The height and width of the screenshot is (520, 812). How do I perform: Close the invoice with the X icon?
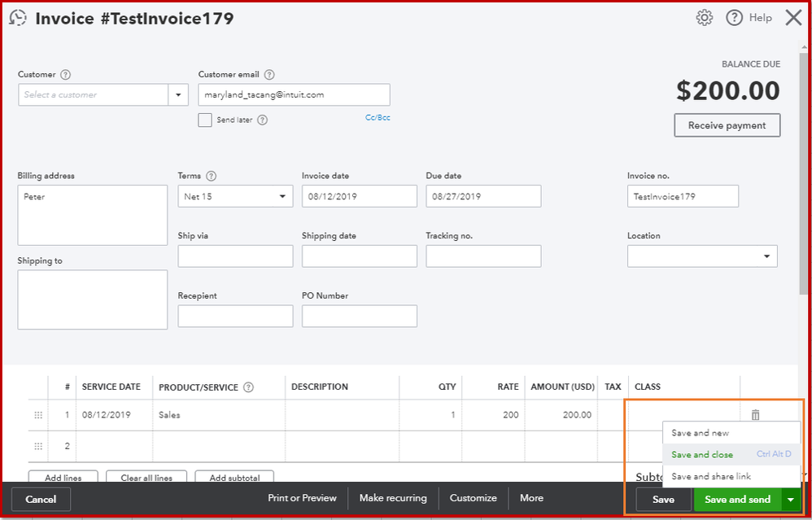pyautogui.click(x=793, y=18)
